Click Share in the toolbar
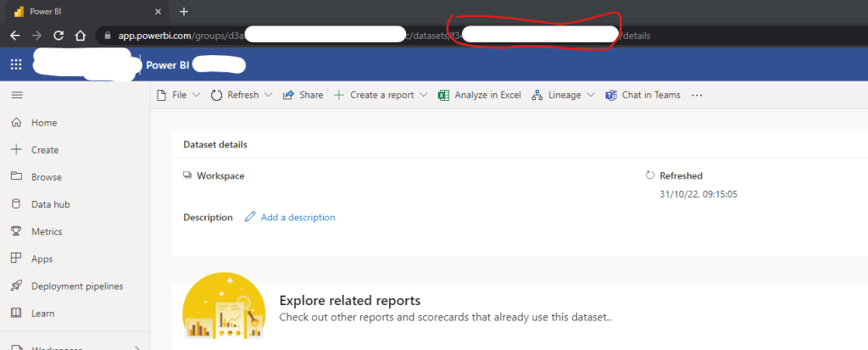 (303, 95)
